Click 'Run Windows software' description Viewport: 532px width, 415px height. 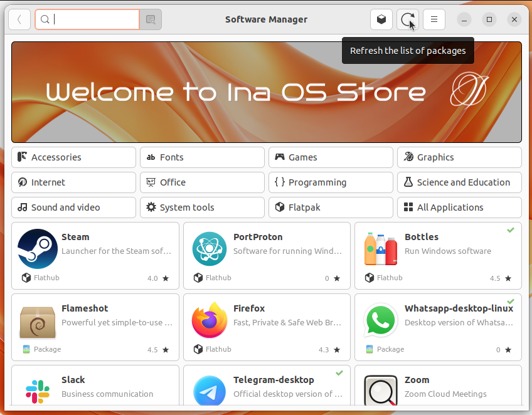pyautogui.click(x=448, y=251)
